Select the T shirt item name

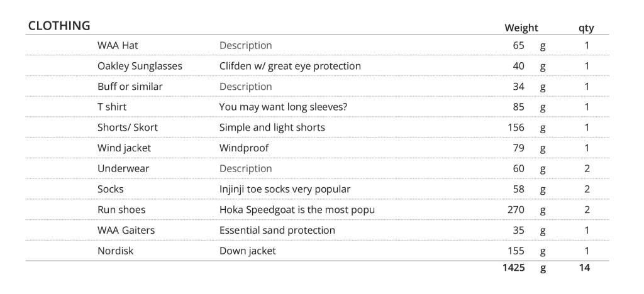coord(112,107)
